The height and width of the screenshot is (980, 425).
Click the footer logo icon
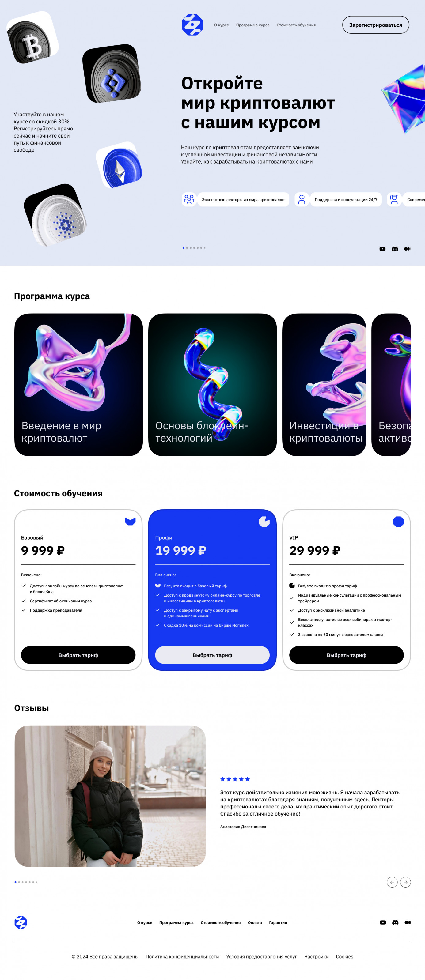point(21,922)
